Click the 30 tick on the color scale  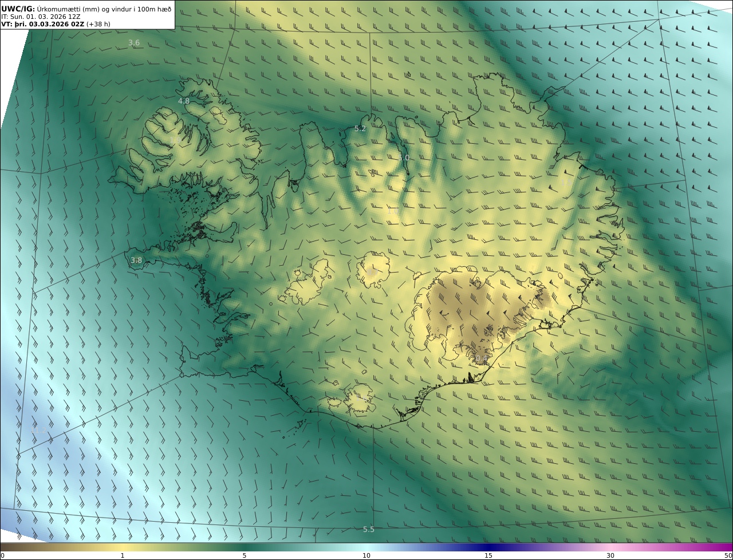point(610,555)
